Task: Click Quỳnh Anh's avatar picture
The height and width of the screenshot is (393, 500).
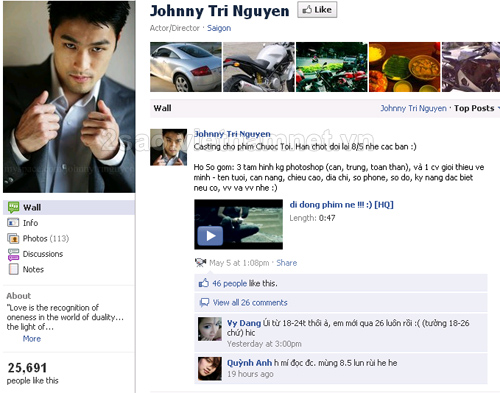Action: click(210, 369)
